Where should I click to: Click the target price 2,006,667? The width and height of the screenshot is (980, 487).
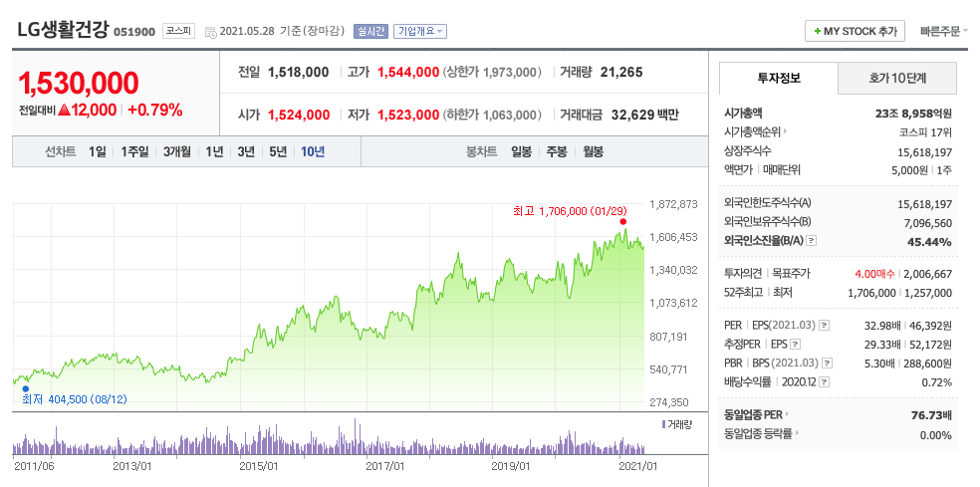point(927,273)
